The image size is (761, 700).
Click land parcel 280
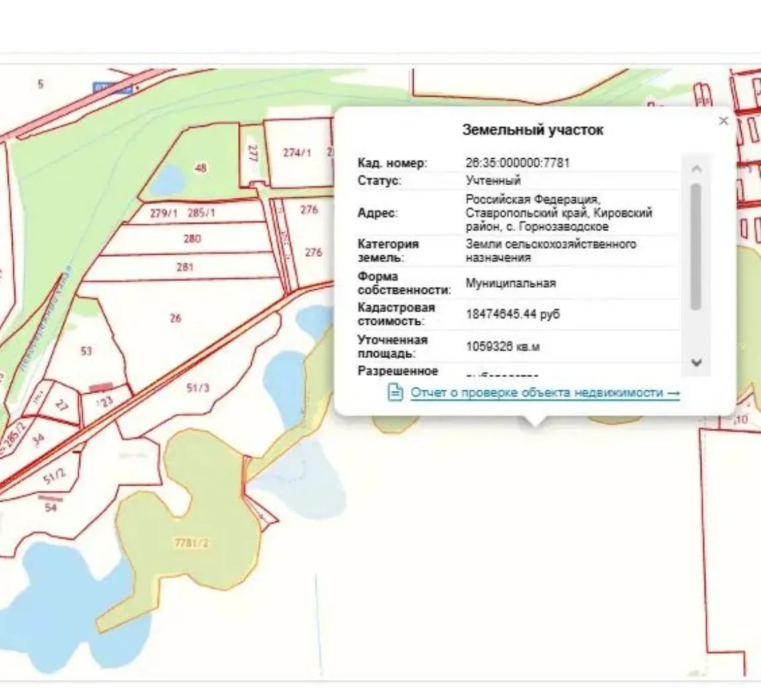(x=192, y=239)
